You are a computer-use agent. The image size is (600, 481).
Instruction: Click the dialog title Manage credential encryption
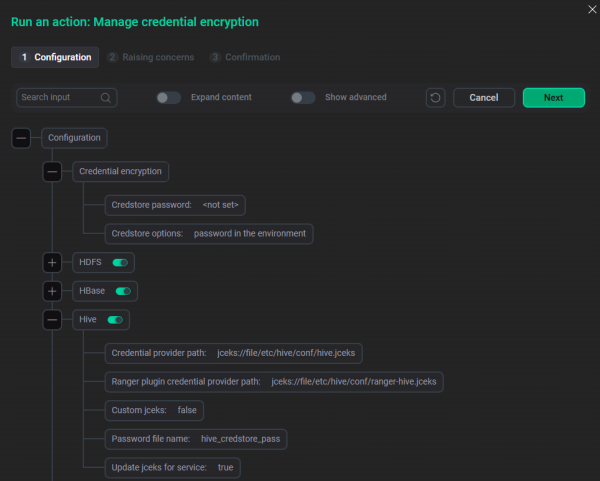[x=135, y=22]
